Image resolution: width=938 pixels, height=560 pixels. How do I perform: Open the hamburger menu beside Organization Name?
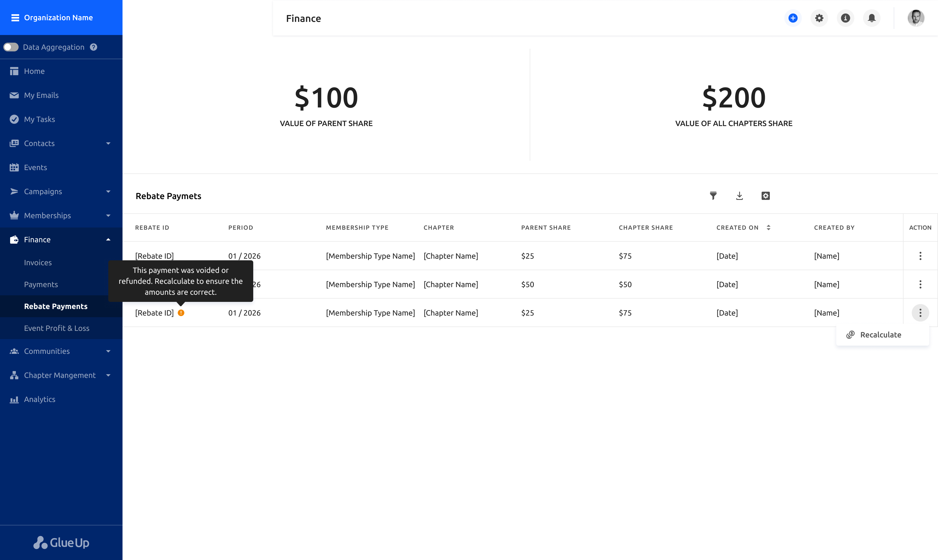15,18
